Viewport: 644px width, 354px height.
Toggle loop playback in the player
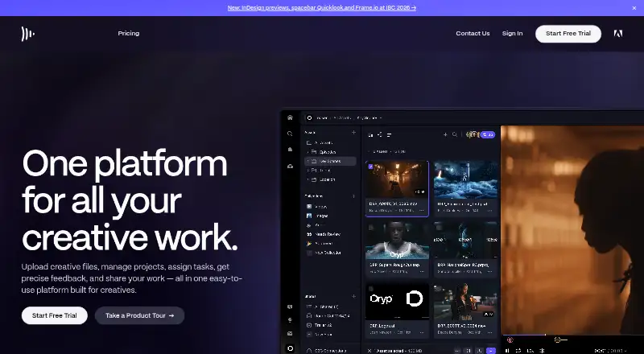pyautogui.click(x=518, y=351)
